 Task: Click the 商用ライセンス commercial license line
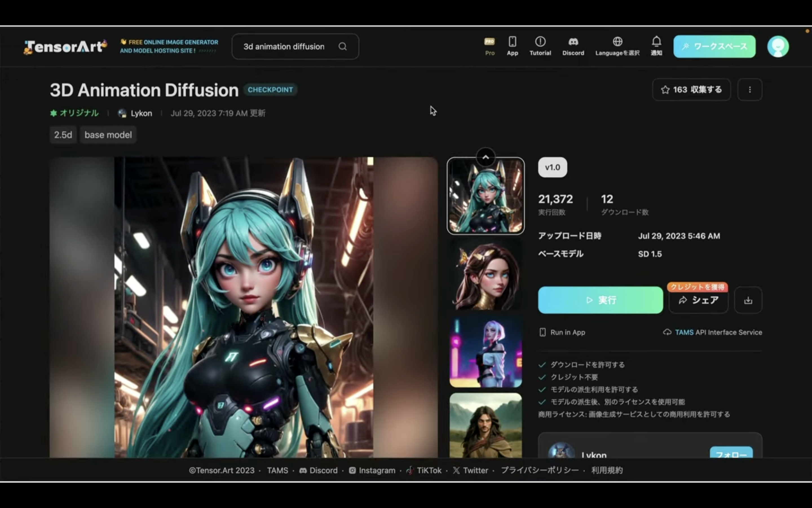634,414
